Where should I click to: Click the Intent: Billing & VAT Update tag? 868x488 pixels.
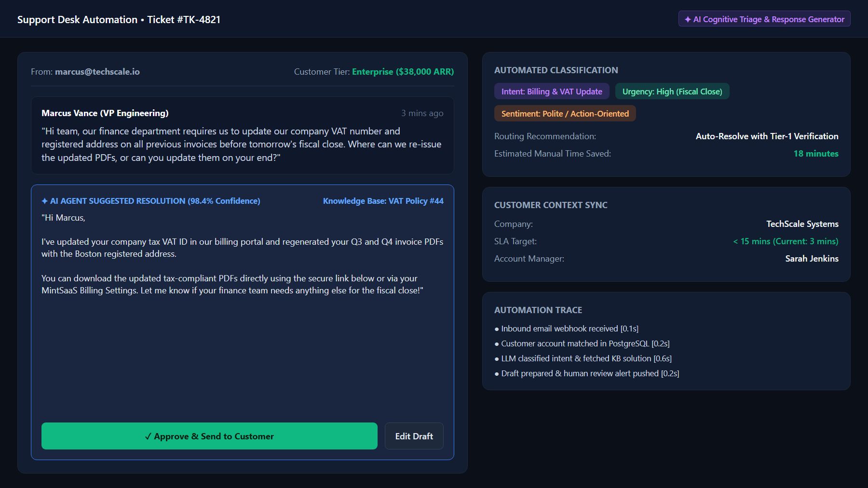[552, 92]
